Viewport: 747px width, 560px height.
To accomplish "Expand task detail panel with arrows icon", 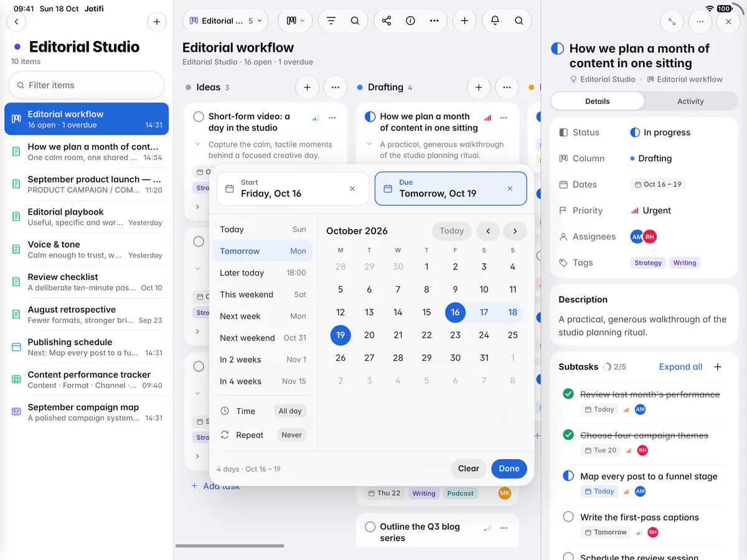I will coord(672,22).
